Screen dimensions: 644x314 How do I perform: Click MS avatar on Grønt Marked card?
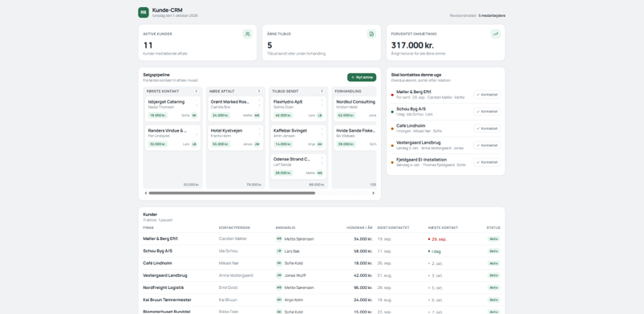257,116
